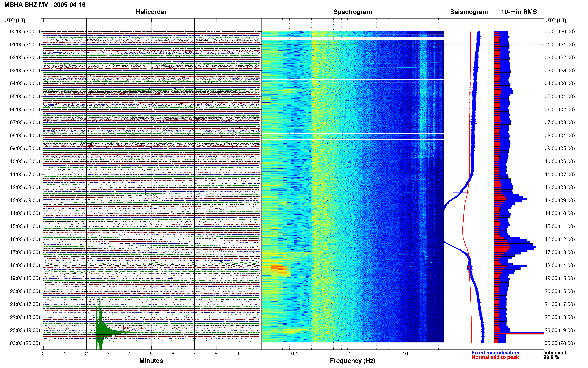
Task: Click the '99.9 %' data availability value
Action: click(551, 357)
